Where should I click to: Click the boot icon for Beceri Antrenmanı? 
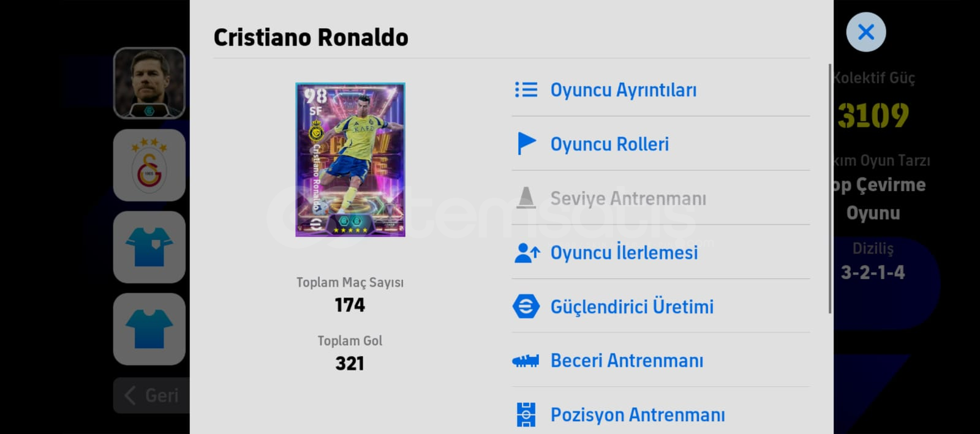(526, 361)
